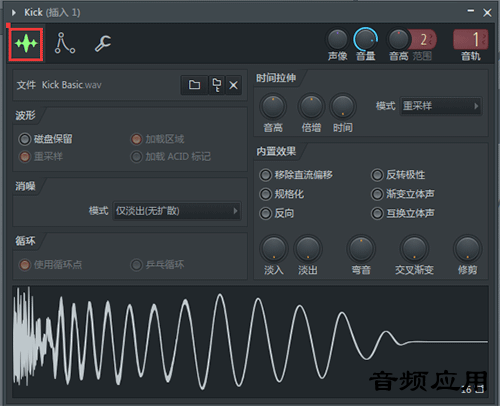500x406 pixels.
Task: Open the wrench miscellaneous settings tab
Action: [x=103, y=43]
